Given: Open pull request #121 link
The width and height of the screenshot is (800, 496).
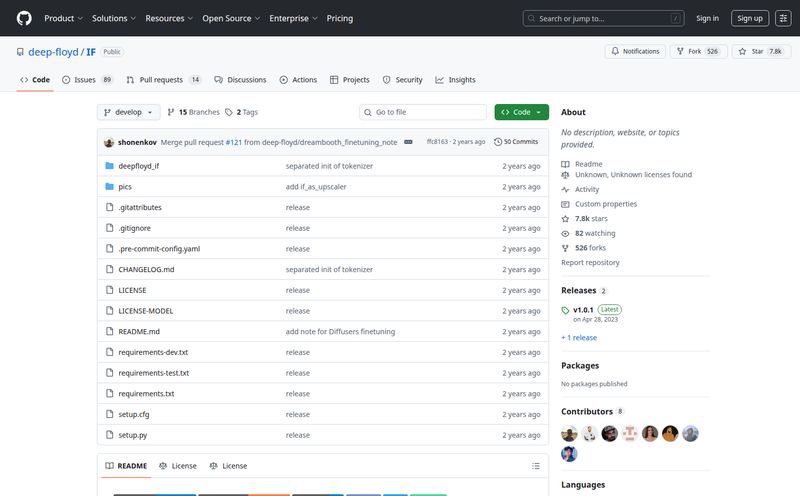Looking at the screenshot, I should click(x=234, y=142).
